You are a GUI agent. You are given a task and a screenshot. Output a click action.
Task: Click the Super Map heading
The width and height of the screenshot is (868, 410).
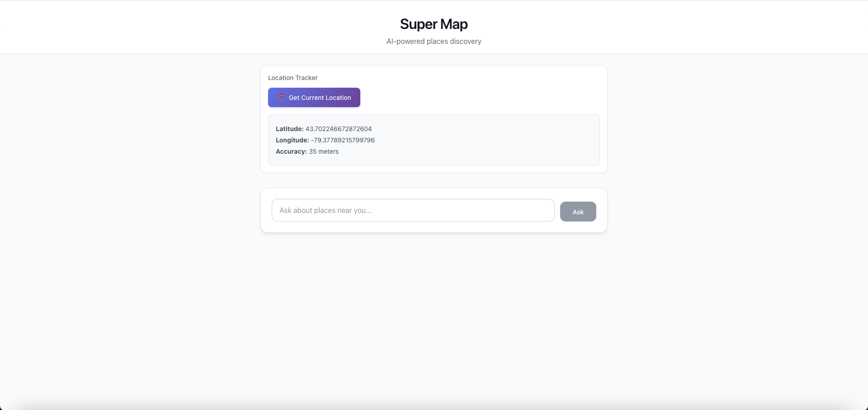pos(433,24)
